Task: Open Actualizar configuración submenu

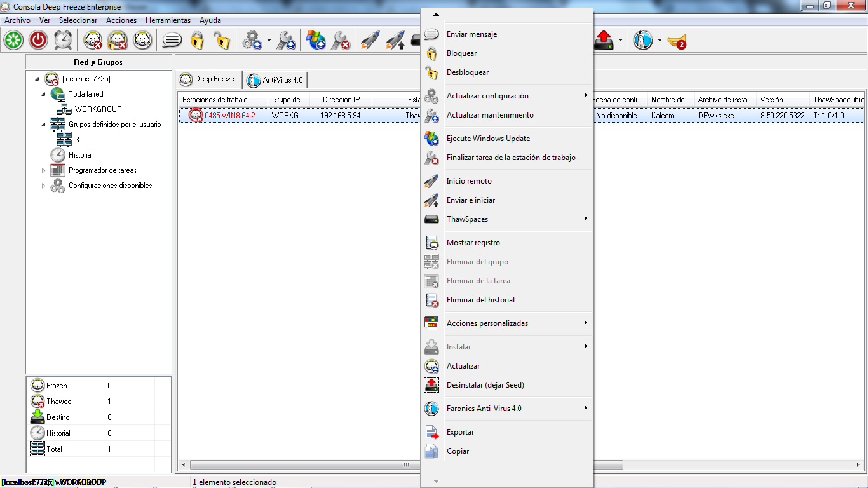Action: [506, 96]
